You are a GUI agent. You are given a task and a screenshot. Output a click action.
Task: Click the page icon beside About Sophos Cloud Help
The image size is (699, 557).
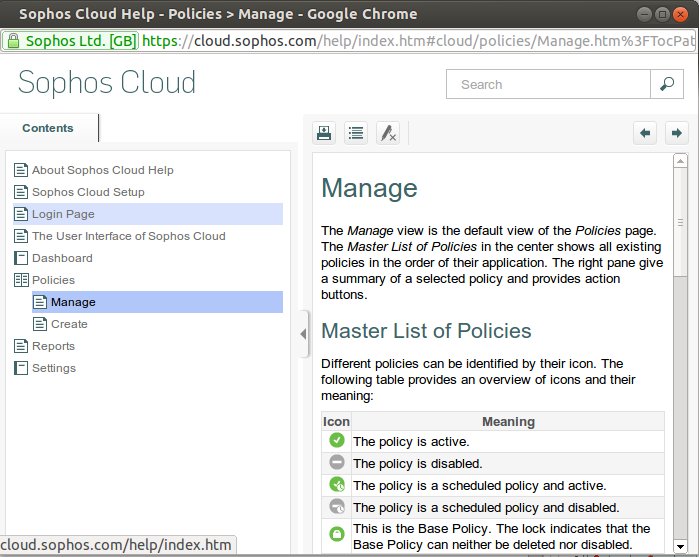21,170
